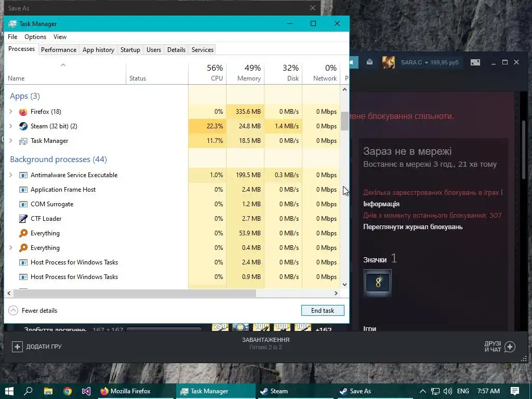Expand the Task Manager process row
The image size is (532, 399).
click(x=10, y=141)
